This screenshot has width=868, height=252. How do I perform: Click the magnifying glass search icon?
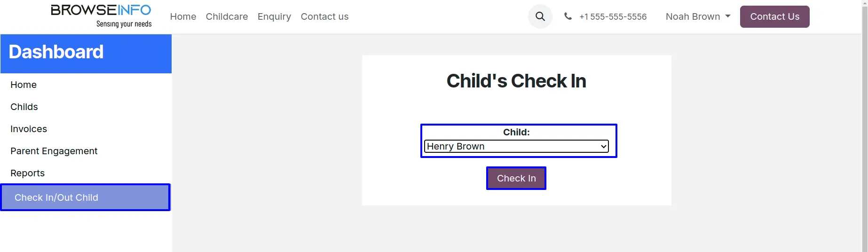tap(540, 16)
